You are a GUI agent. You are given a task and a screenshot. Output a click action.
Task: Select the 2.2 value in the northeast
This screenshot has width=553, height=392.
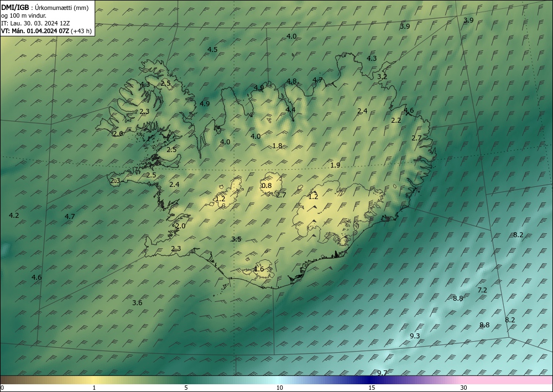point(396,120)
